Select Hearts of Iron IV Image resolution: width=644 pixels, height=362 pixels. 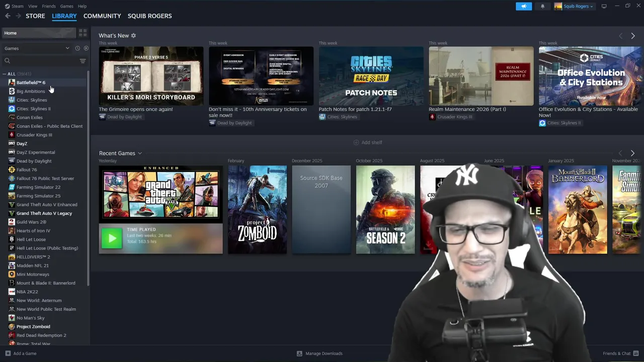tap(33, 231)
